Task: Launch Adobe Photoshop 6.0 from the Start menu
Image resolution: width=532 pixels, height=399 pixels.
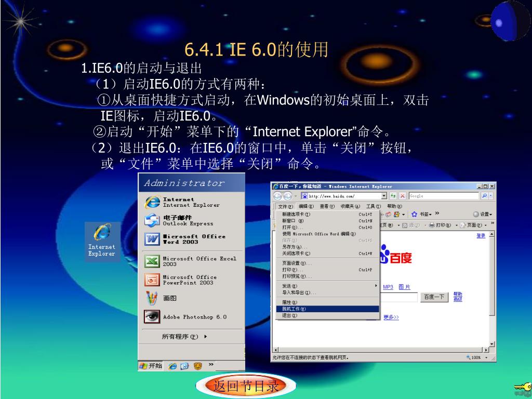Action: (x=192, y=317)
